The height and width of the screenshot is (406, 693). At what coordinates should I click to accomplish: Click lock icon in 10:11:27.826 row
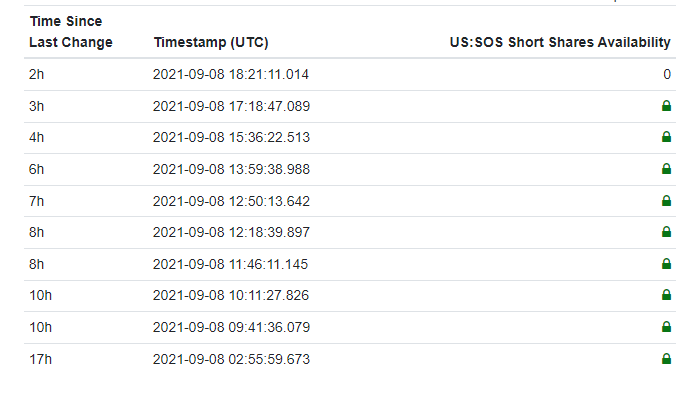pyautogui.click(x=666, y=295)
